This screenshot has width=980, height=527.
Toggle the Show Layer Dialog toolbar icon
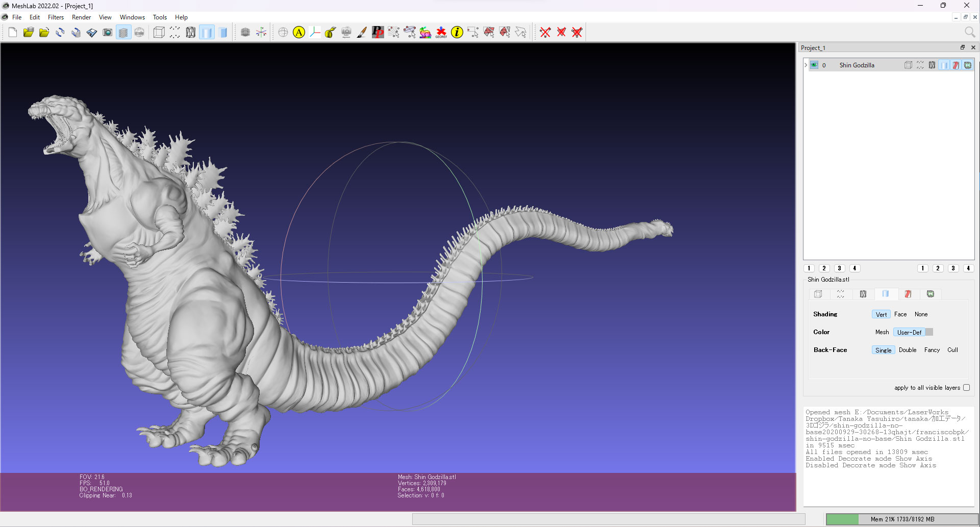(123, 33)
